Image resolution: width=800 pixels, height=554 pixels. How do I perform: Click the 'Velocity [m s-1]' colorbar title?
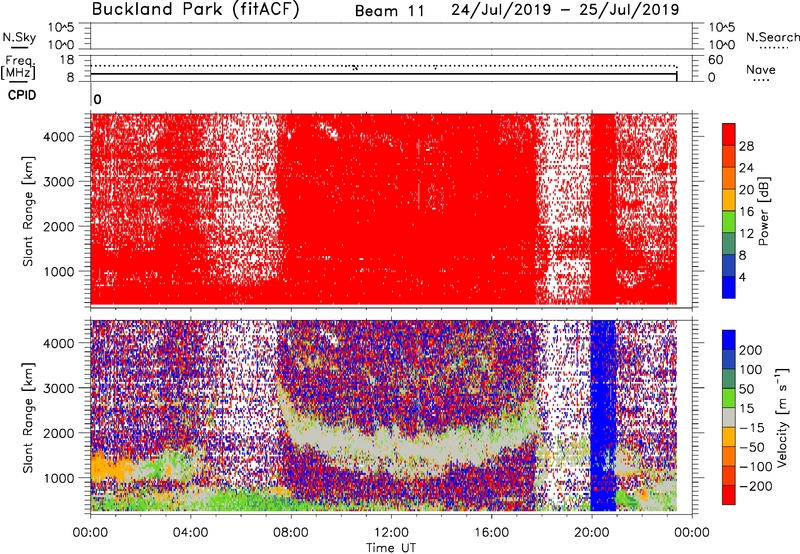[782, 417]
